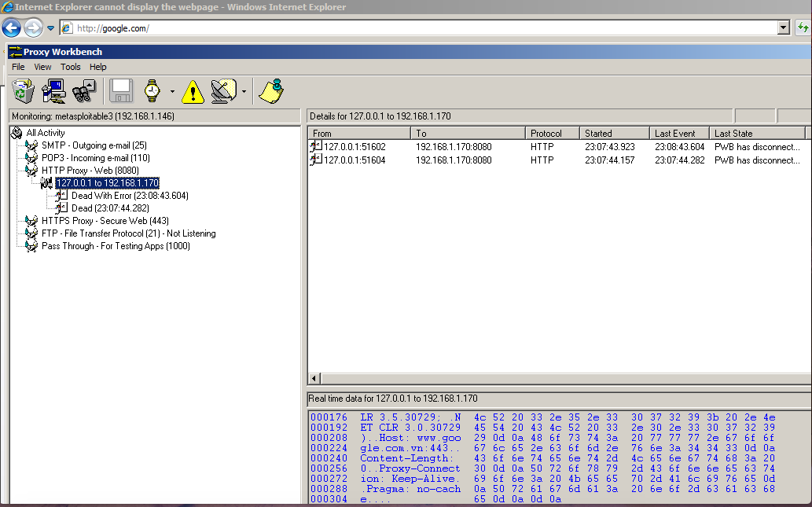812x507 pixels.
Task: Click the warning triangle toolbar icon
Action: [193, 90]
